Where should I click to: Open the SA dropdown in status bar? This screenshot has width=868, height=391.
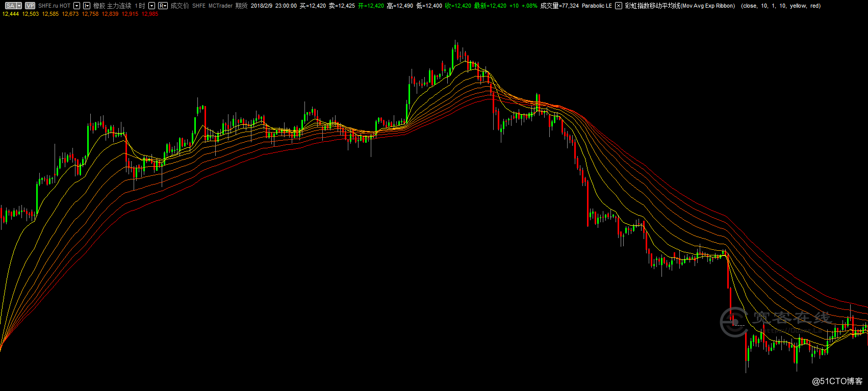tap(19, 6)
